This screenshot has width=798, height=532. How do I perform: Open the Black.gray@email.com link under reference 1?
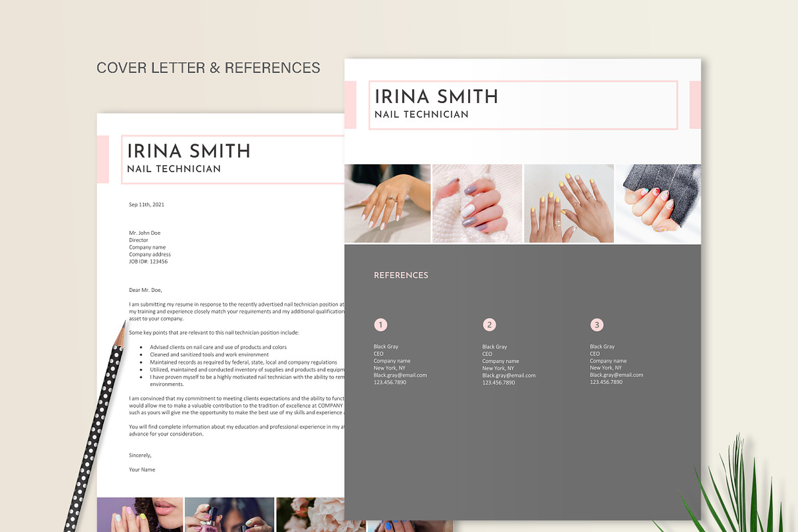point(400,375)
